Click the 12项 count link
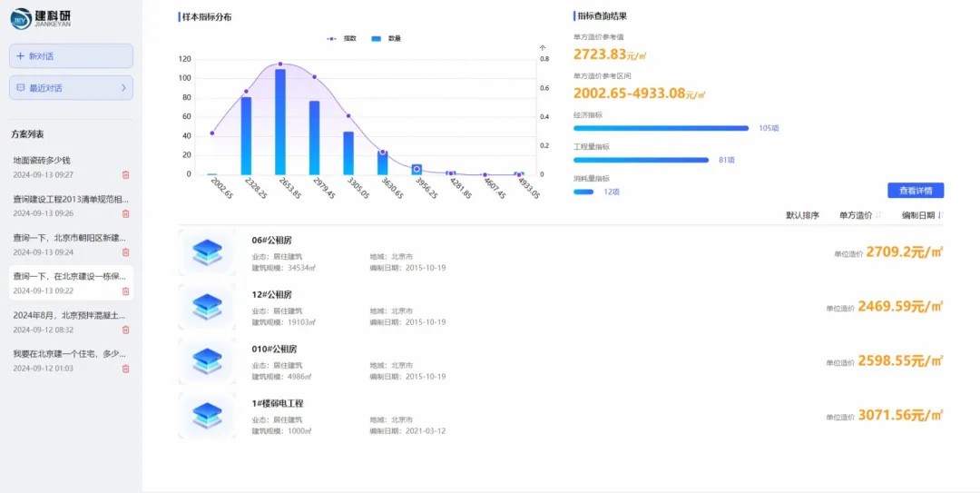Viewport: 980px width, 493px height. tap(612, 192)
